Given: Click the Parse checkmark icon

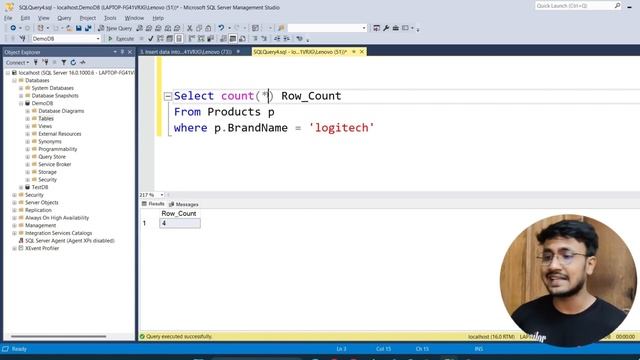Looking at the screenshot, I should tap(151, 39).
